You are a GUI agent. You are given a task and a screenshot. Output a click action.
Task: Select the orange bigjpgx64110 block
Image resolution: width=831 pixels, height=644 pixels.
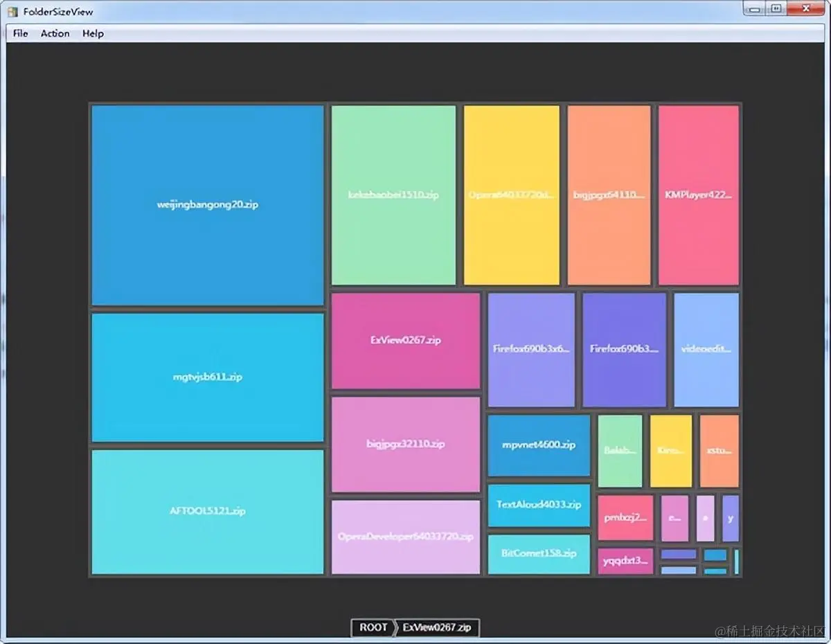tap(609, 195)
